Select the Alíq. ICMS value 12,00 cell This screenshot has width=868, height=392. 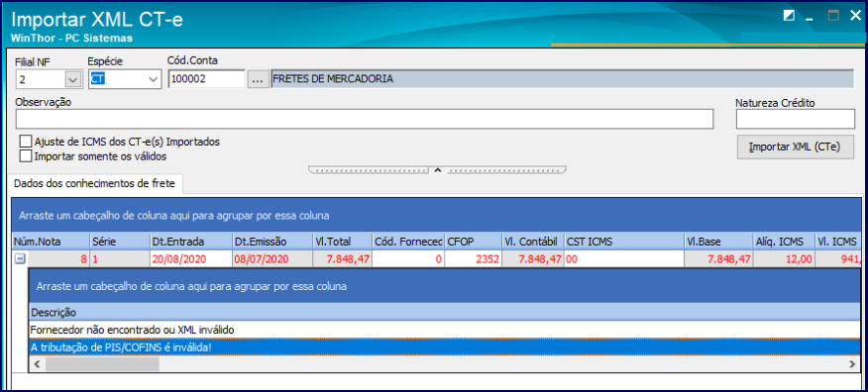pos(784,258)
